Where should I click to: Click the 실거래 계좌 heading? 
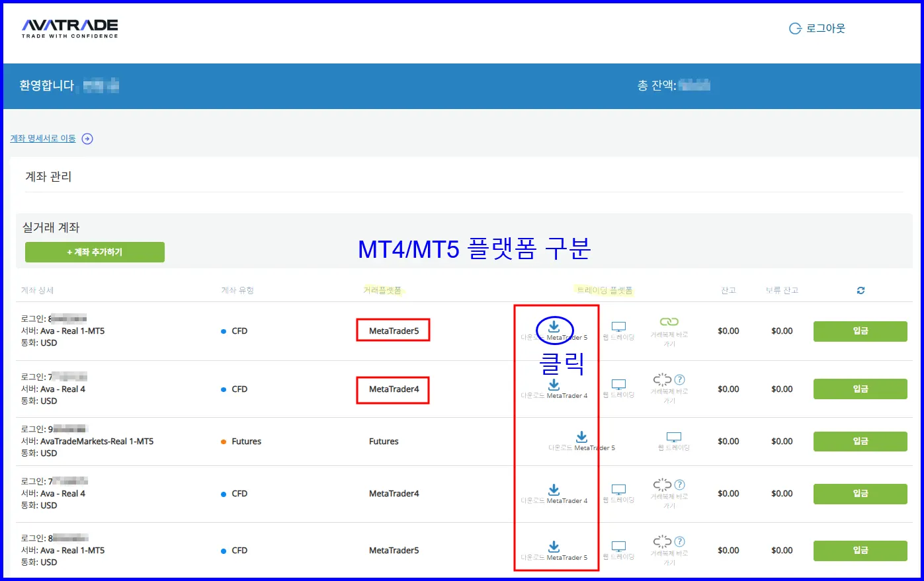coord(51,227)
